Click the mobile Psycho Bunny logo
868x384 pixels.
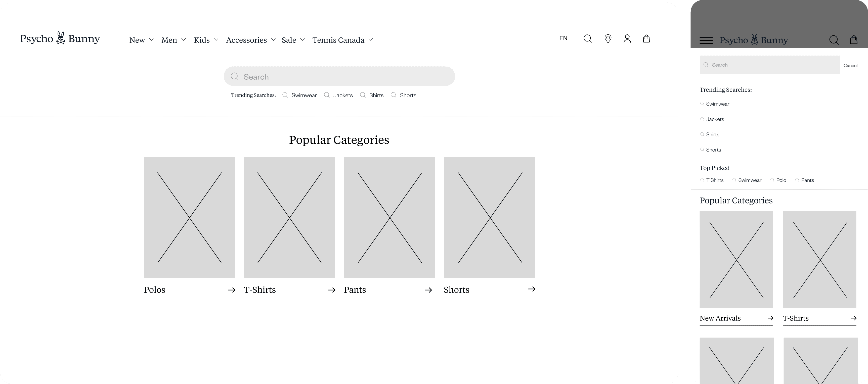(754, 40)
